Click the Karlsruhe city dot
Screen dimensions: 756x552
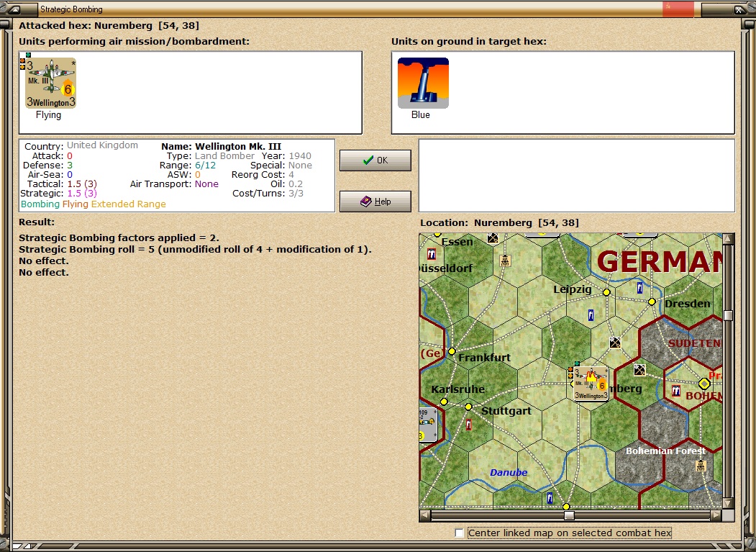pos(444,402)
